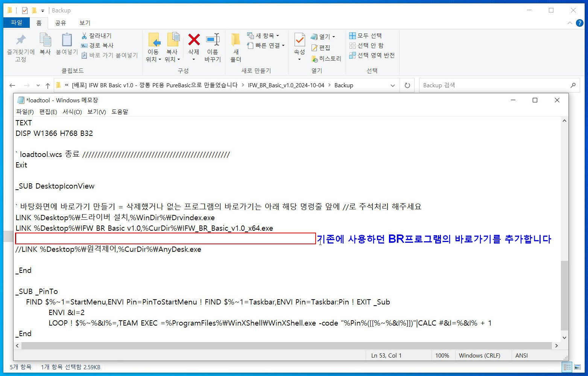Click IFW_BR_Basic_v1.0_2024-10-04 breadcrumb
588x376 pixels.
(x=286, y=85)
